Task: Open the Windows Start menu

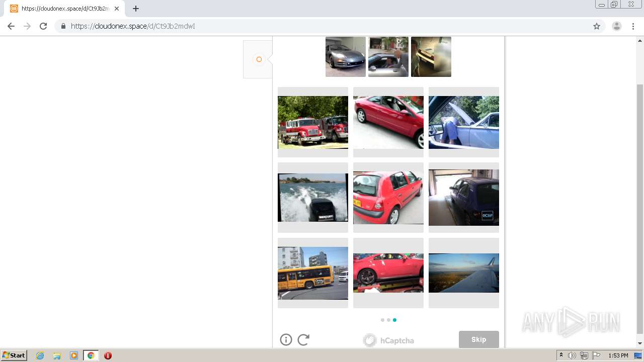Action: (x=14, y=355)
